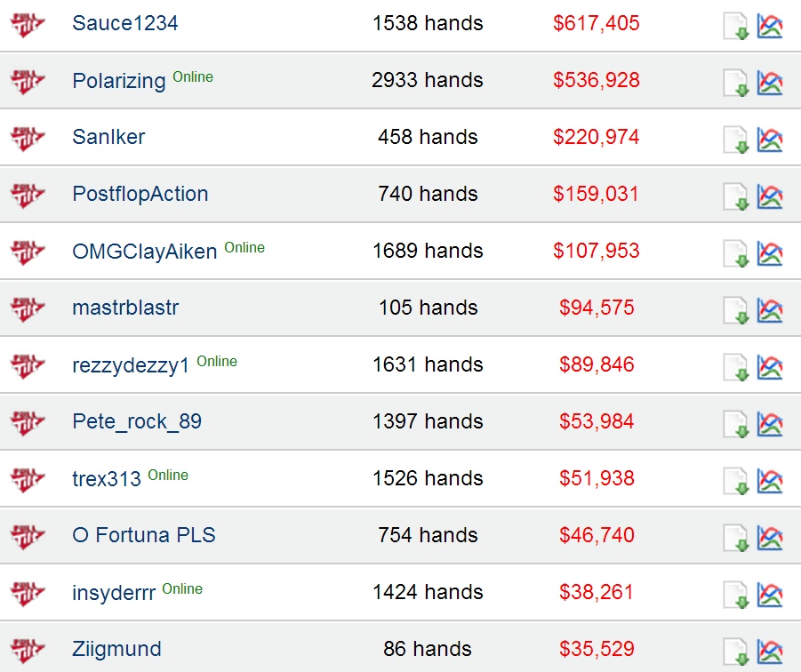The width and height of the screenshot is (801, 672).
Task: Open chart icon for O Fortuna PLS
Action: tap(769, 539)
